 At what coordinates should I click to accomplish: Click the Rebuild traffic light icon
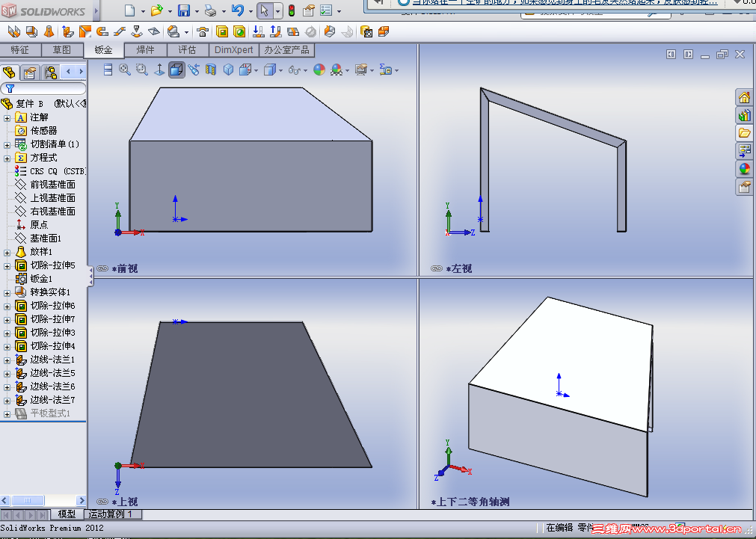pos(292,10)
